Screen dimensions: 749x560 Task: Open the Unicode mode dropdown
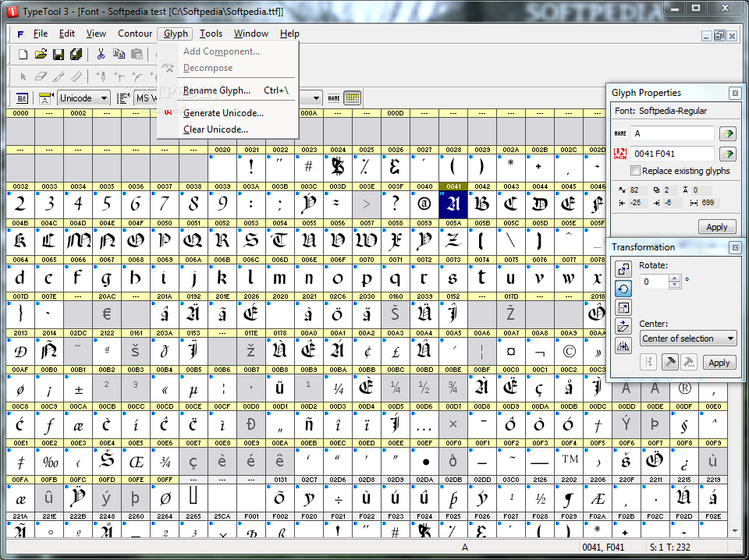84,98
